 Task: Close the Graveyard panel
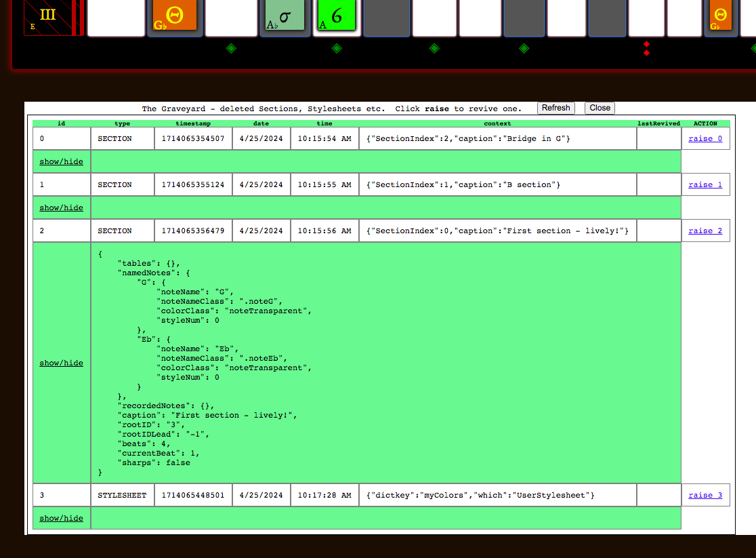(600, 108)
